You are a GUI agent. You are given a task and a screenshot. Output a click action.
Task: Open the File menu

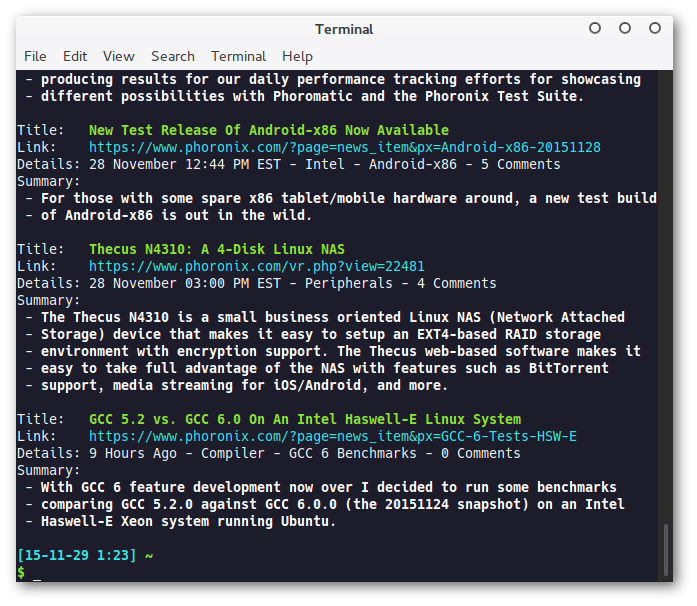click(x=35, y=56)
